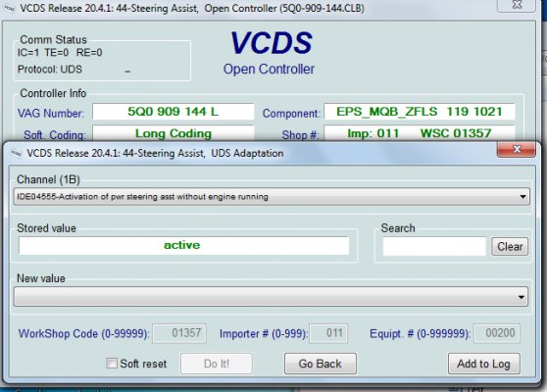
Task: Enable the Soft reset checkbox
Action: click(112, 363)
